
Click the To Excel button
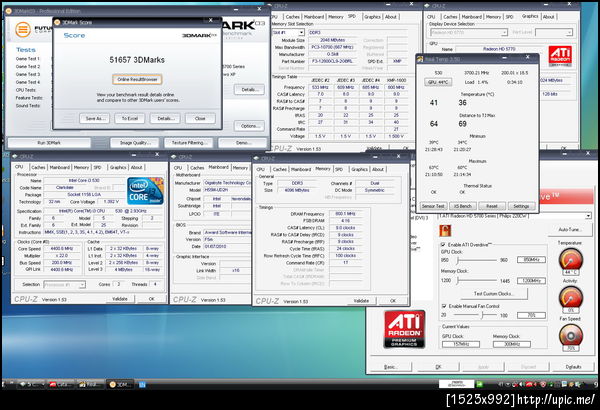pos(130,118)
